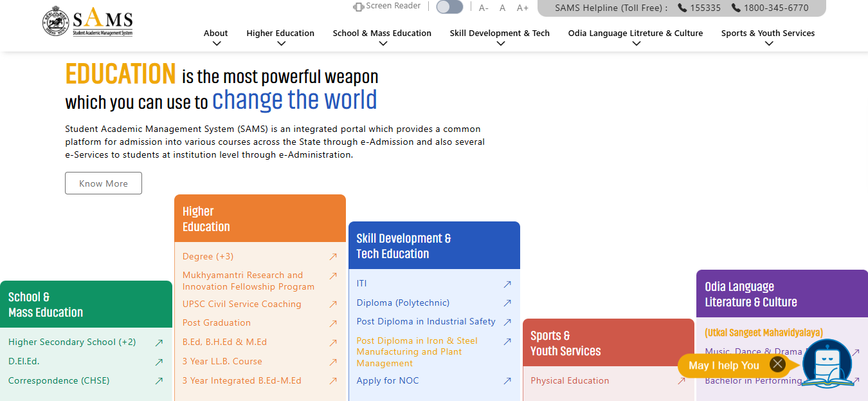868x401 pixels.
Task: Decrease font size with A-
Action: [484, 8]
